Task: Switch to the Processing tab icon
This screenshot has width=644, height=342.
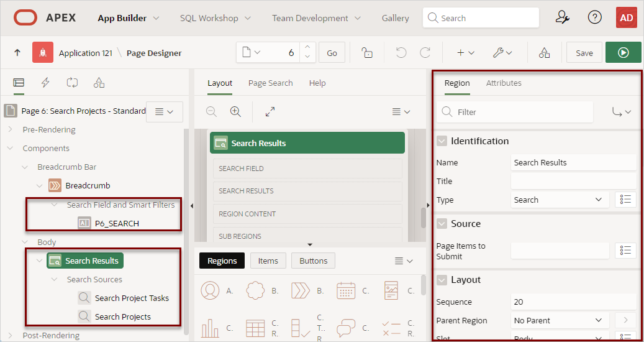Action: pos(72,82)
